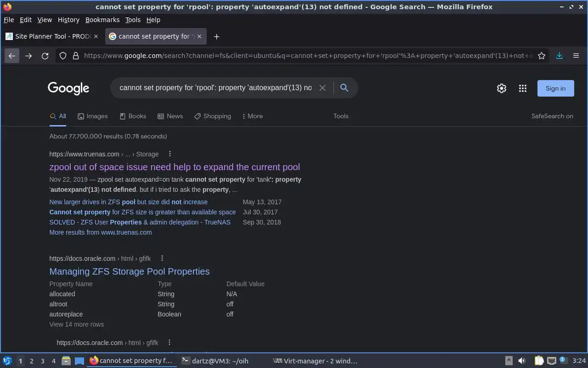Screen dimensions: 588x368
Task: Show site padlock security info
Action: (x=76, y=56)
